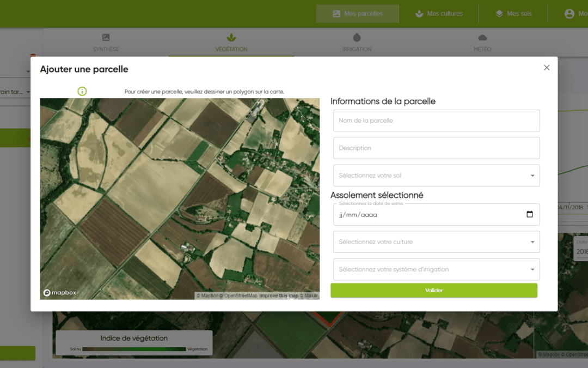Expand the Sélectionnez votre sol dropdown
Screen dimensions: 588x368
coord(437,176)
